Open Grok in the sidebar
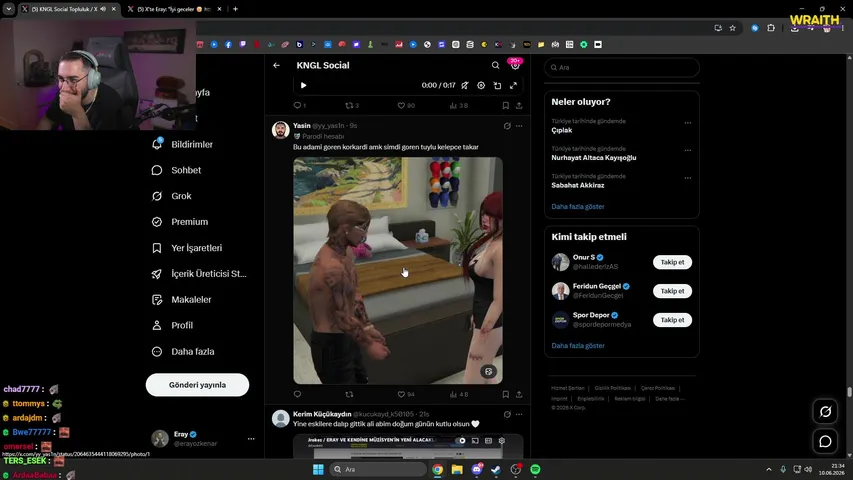This screenshot has width=853, height=480. [171, 196]
